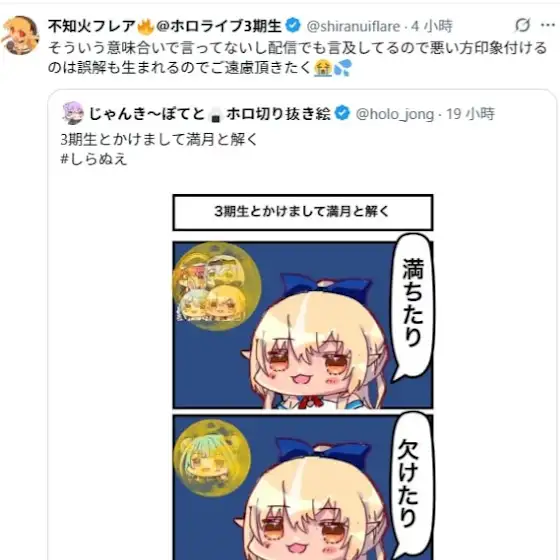The height and width of the screenshot is (560, 560).
Task: Open the @holo_jong handle link
Action: (395, 114)
